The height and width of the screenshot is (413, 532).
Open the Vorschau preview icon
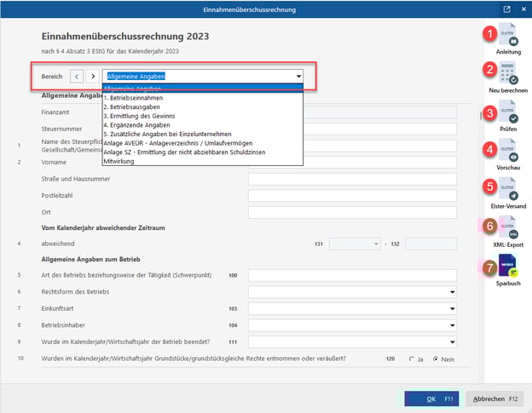point(509,152)
